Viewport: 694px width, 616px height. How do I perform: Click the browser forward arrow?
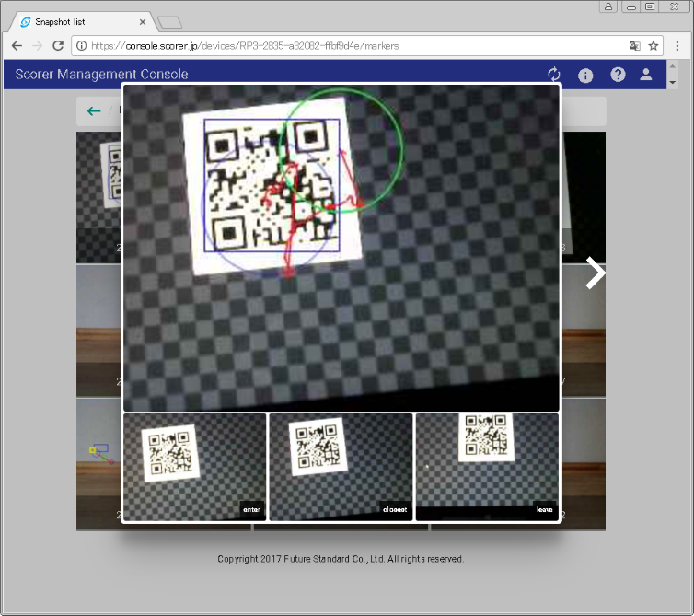37,46
